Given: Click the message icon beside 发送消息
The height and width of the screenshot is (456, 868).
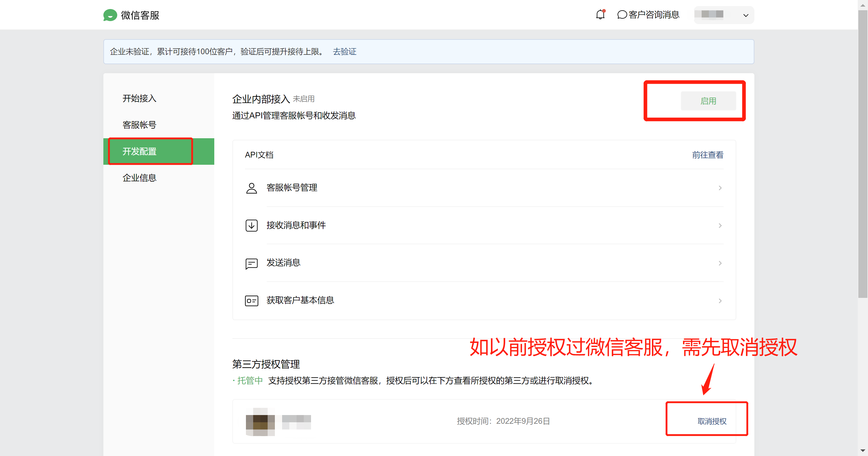Looking at the screenshot, I should (251, 263).
